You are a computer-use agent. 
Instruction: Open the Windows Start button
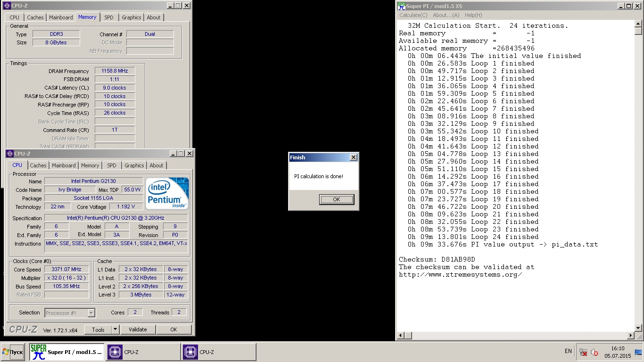click(x=13, y=352)
